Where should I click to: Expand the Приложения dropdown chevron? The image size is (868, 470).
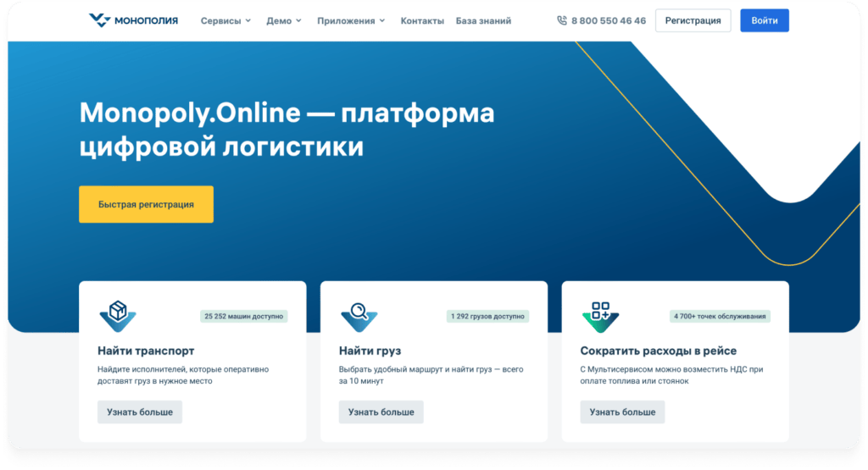382,20
